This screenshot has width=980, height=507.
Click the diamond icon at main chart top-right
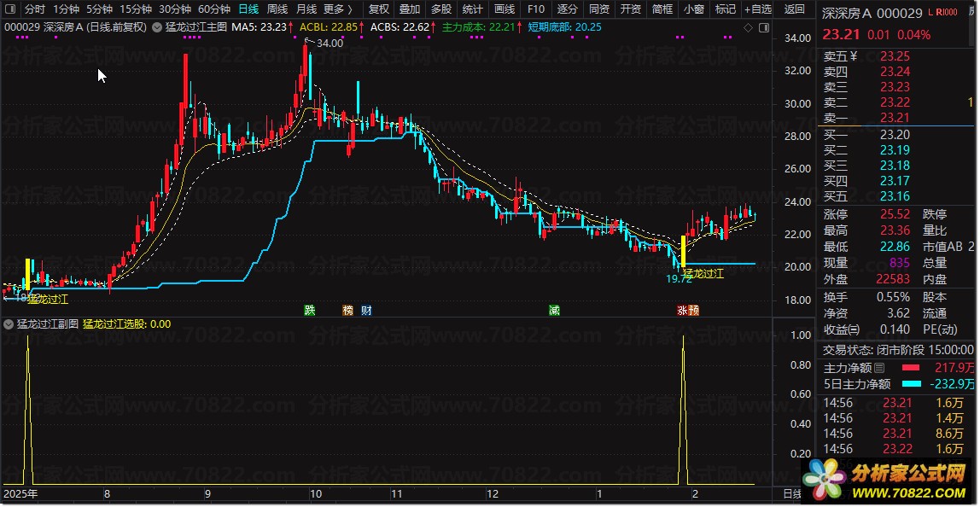(748, 28)
